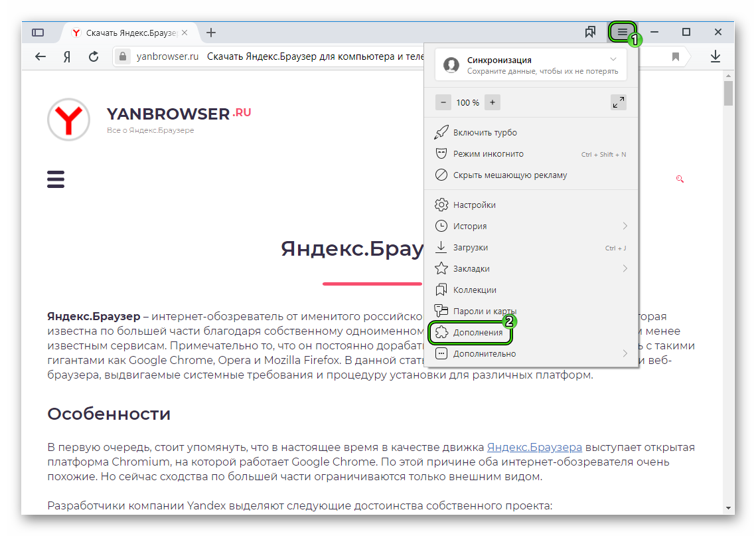Open Protect info via the padlock icon
The height and width of the screenshot is (536, 756).
(123, 56)
